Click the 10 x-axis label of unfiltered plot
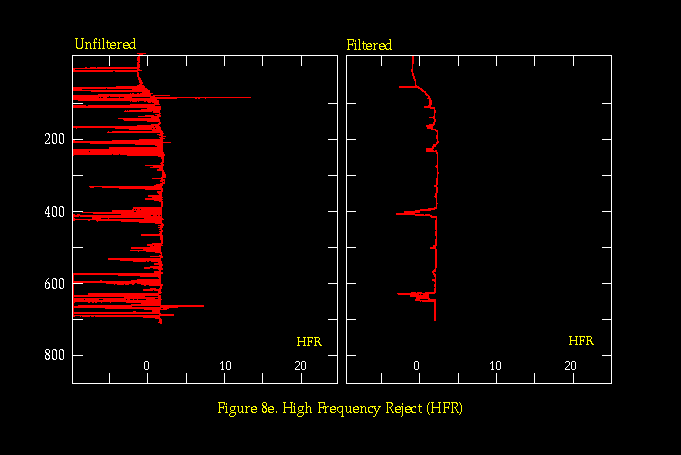This screenshot has width=681, height=455. [x=225, y=366]
